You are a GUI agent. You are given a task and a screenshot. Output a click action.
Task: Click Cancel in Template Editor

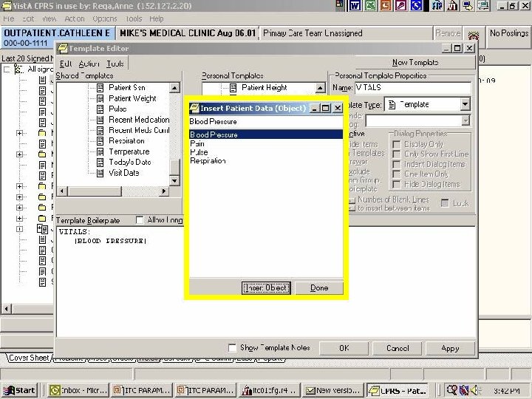click(x=398, y=349)
